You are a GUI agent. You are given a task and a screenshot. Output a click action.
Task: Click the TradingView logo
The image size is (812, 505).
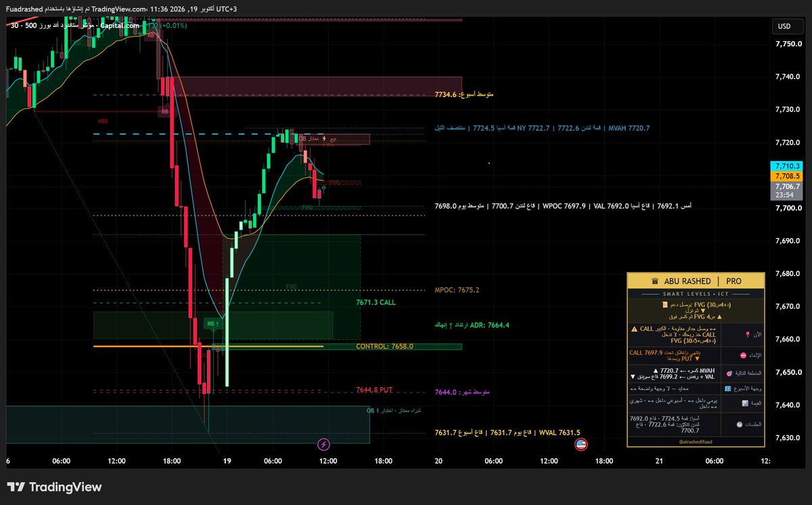tap(54, 487)
